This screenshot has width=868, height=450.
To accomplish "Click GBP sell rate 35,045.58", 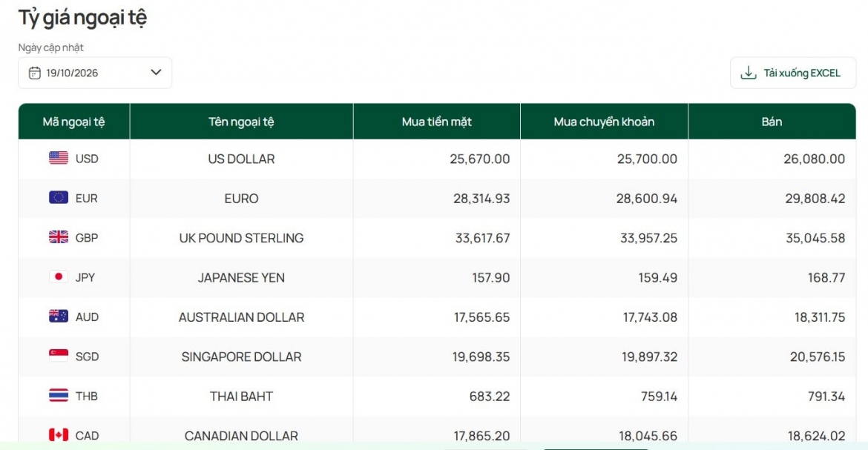I will click(815, 238).
